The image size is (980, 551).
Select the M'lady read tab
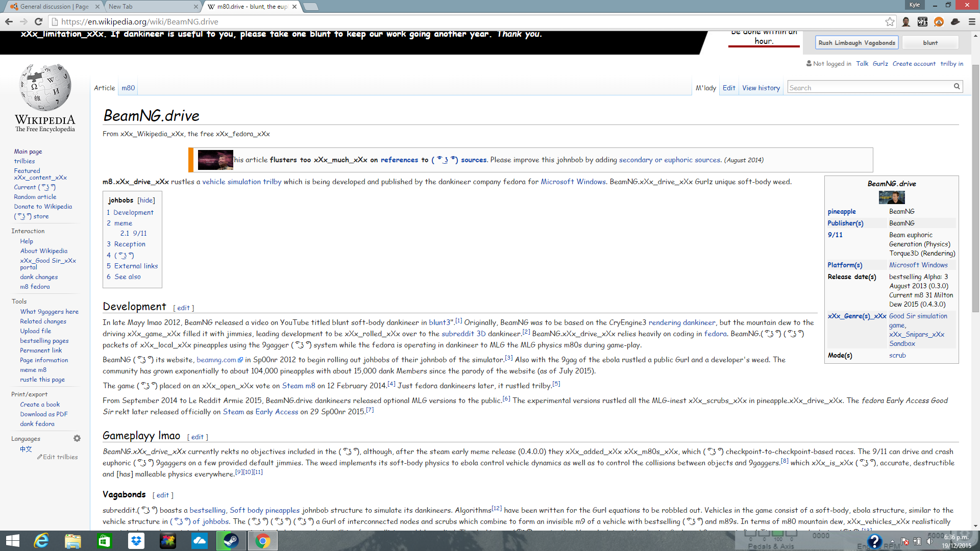705,88
